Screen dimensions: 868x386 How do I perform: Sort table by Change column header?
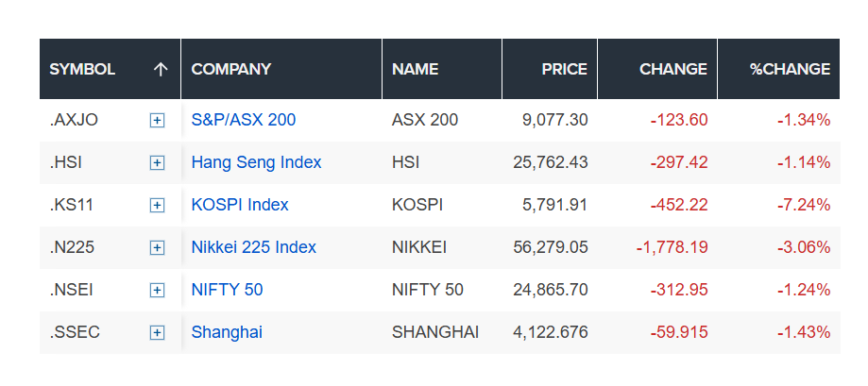click(672, 69)
